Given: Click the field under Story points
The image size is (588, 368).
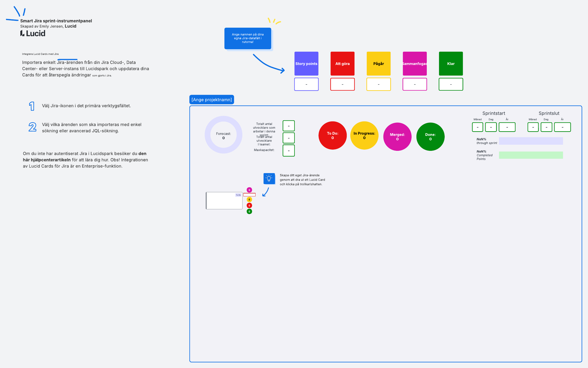Looking at the screenshot, I should 306,84.
